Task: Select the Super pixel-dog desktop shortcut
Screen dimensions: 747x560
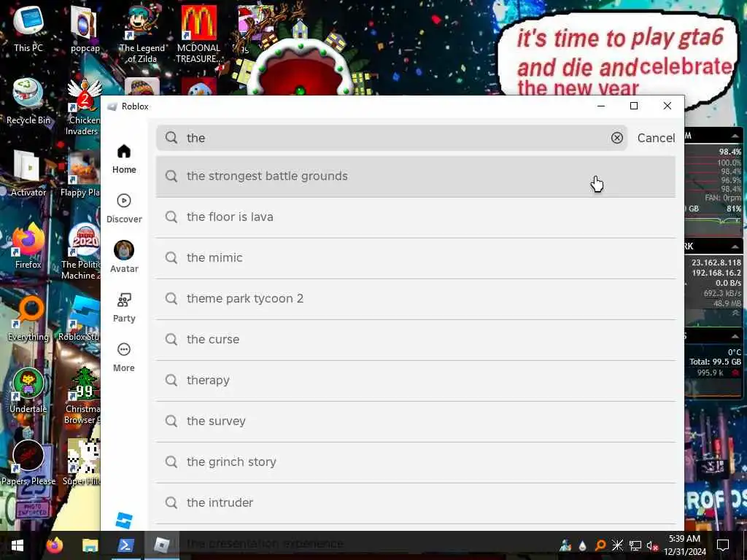Action: [82, 462]
